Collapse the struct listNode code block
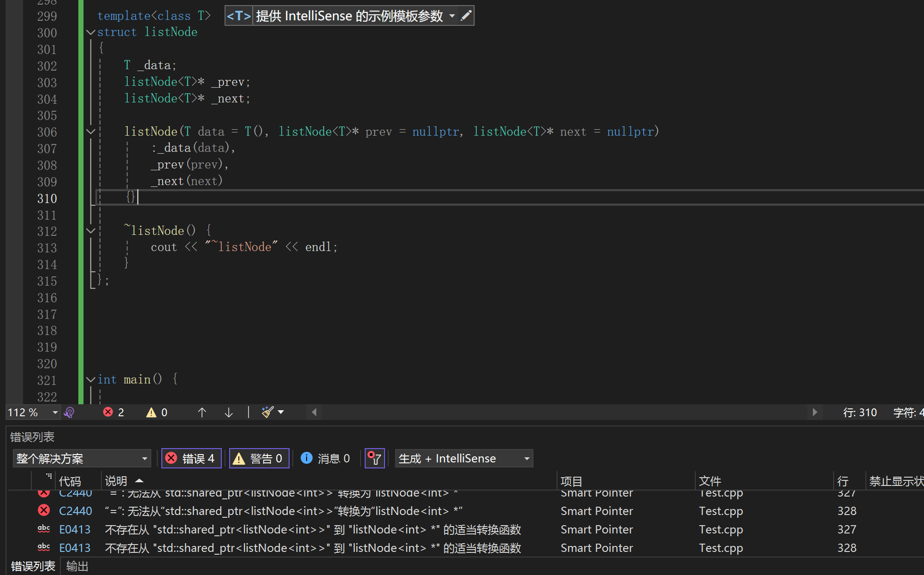Image resolution: width=924 pixels, height=575 pixels. point(90,32)
